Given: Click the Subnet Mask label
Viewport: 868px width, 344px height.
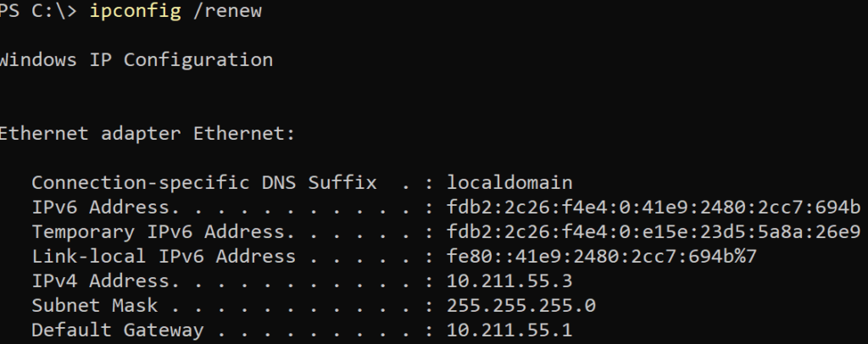Looking at the screenshot, I should pyautogui.click(x=95, y=306).
